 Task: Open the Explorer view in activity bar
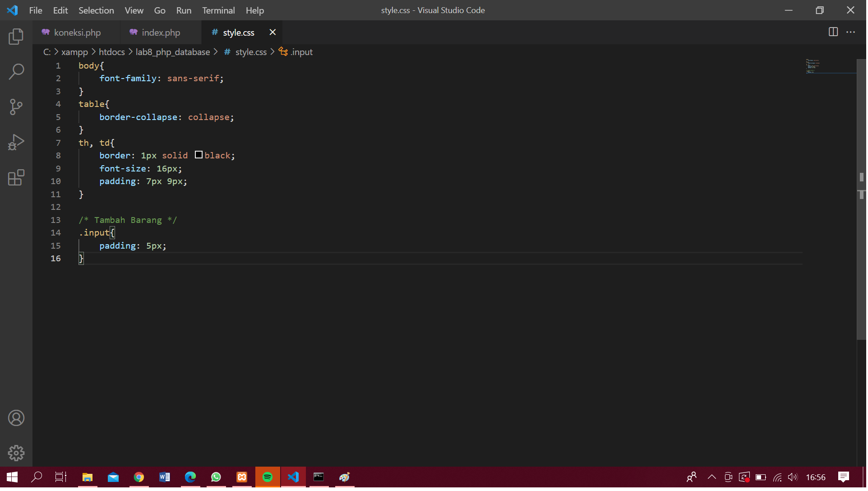tap(16, 36)
